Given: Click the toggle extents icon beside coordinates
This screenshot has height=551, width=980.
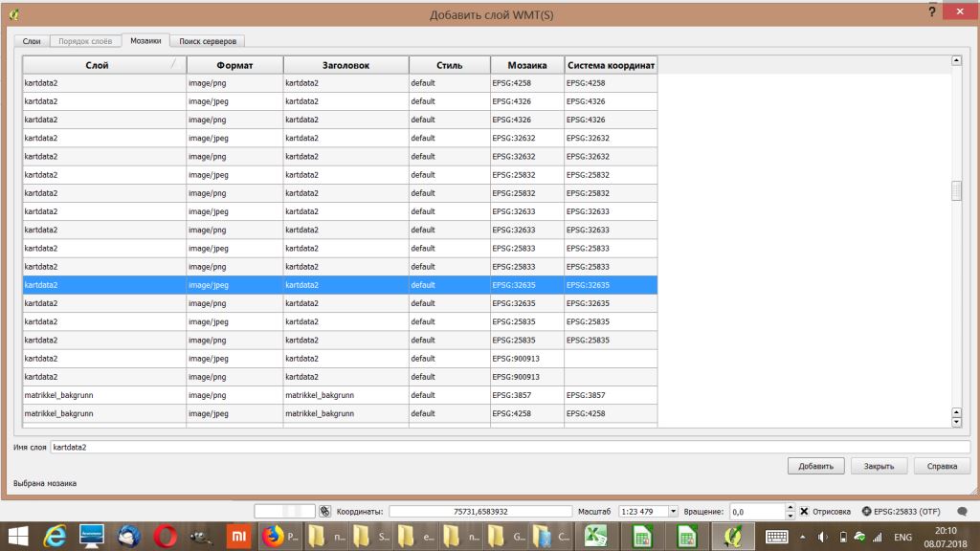Looking at the screenshot, I should tap(325, 512).
